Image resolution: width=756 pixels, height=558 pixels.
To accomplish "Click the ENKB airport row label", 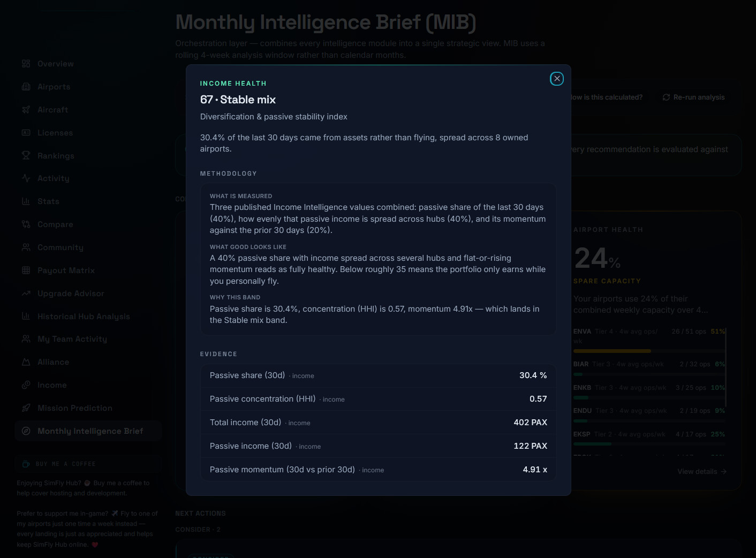I will 582,388.
